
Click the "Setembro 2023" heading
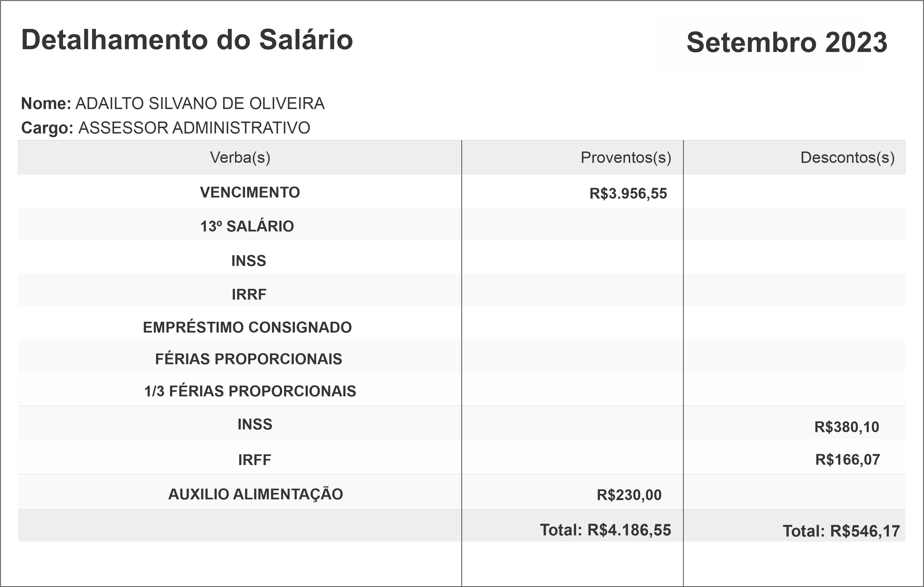(787, 42)
